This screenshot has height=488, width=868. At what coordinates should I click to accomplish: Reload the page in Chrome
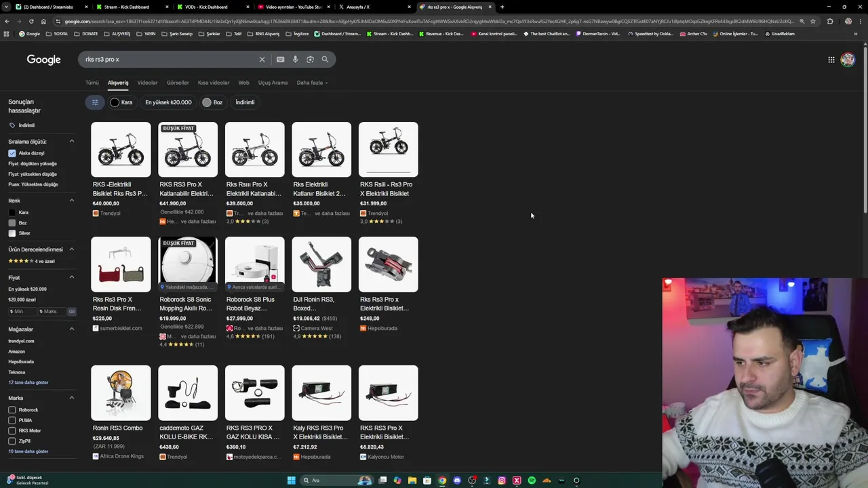click(31, 21)
